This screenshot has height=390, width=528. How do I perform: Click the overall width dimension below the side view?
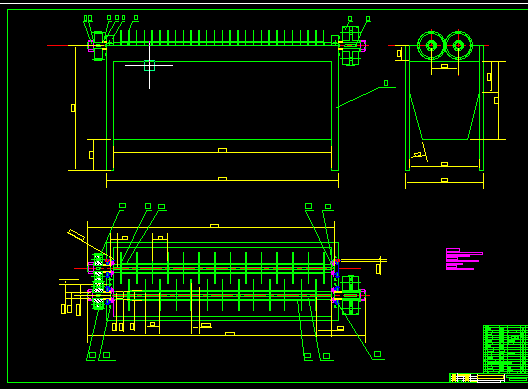(444, 182)
